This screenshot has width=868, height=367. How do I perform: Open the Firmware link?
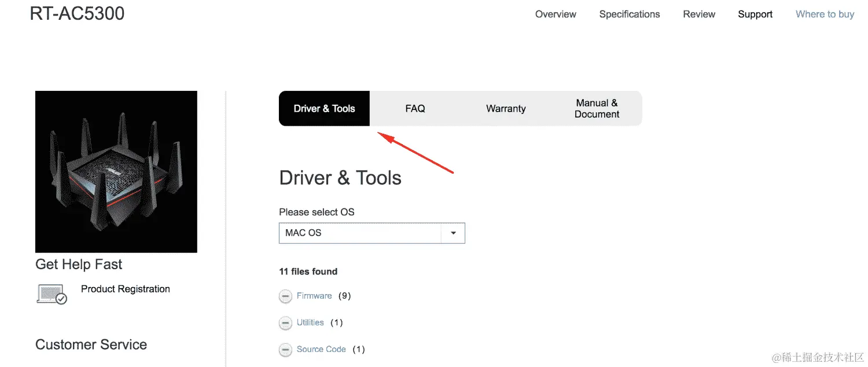pyautogui.click(x=314, y=296)
